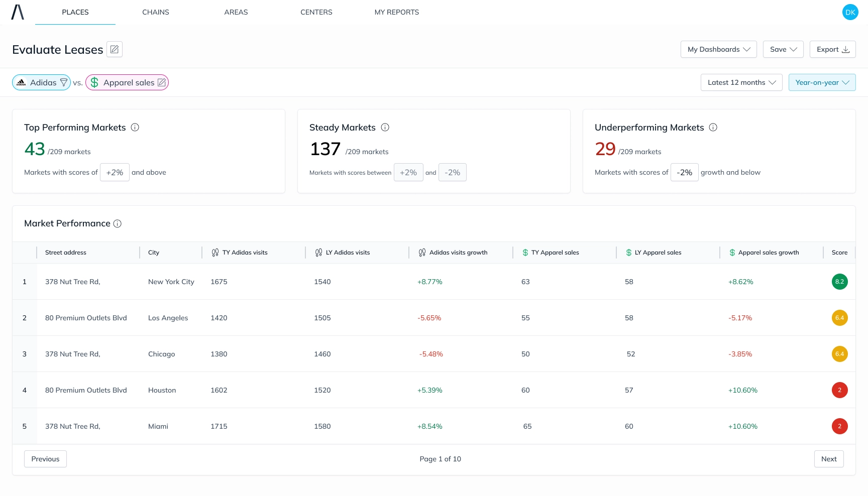Click footsteps icon in Adidas visits growth header
868x496 pixels.
point(422,253)
